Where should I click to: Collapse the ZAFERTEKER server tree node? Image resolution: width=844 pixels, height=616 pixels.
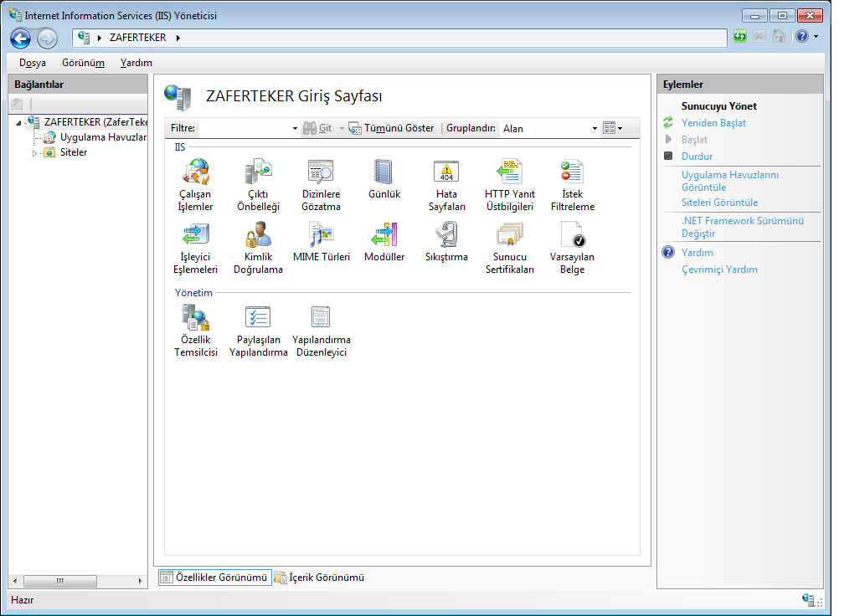tap(18, 123)
